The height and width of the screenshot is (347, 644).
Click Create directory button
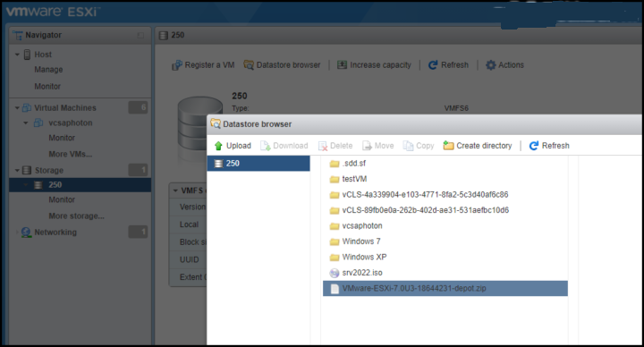[478, 146]
